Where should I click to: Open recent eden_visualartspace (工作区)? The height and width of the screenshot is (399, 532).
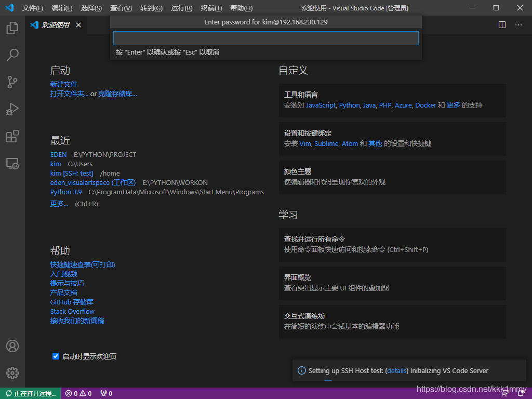[x=93, y=182]
